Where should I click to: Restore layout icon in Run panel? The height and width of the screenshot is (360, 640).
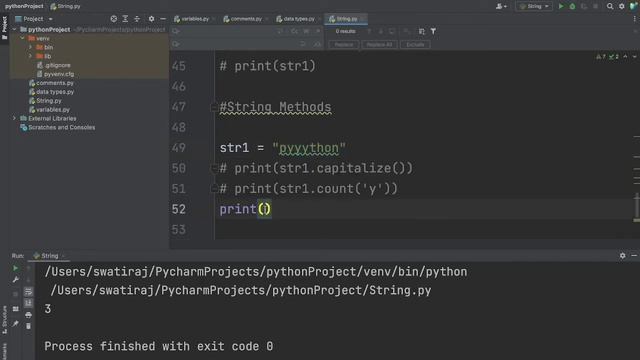coord(16,309)
